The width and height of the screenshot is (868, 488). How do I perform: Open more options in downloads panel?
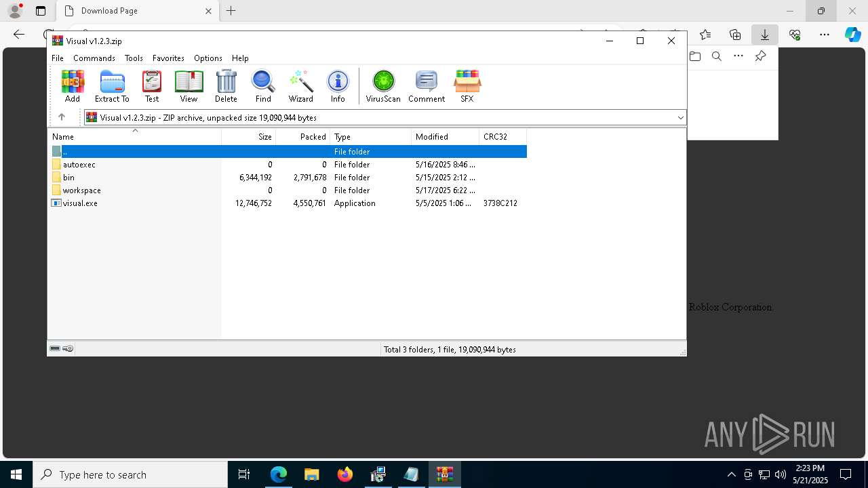[x=738, y=56]
